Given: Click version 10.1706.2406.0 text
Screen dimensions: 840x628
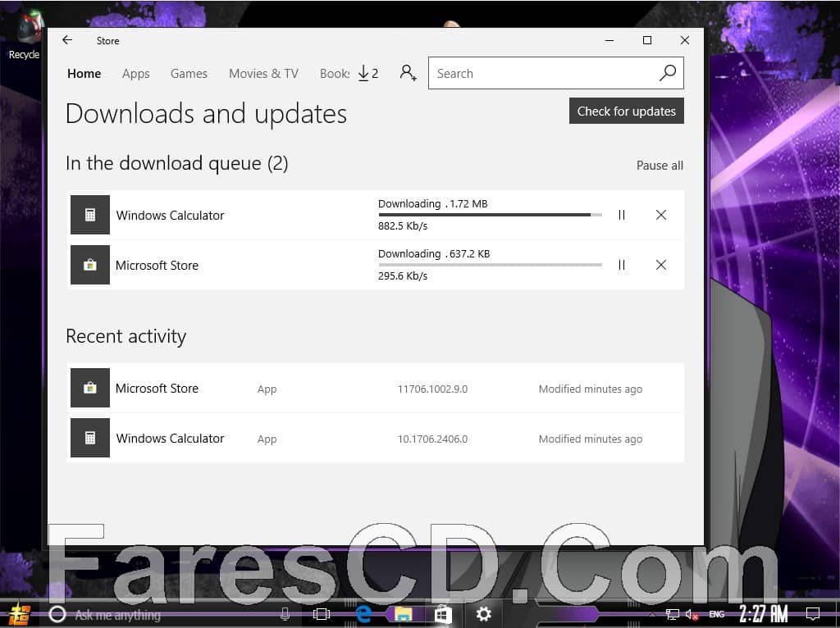Looking at the screenshot, I should (x=432, y=439).
